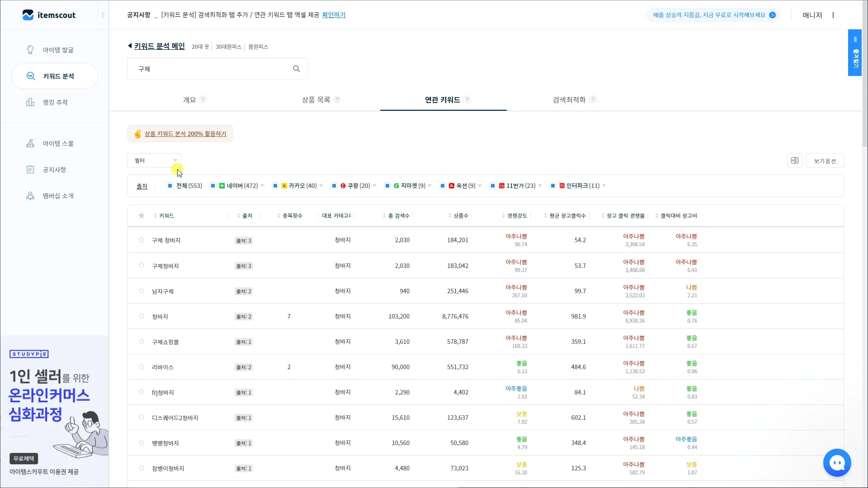868x488 pixels.
Task: Open the 필터 dropdown
Action: point(154,160)
